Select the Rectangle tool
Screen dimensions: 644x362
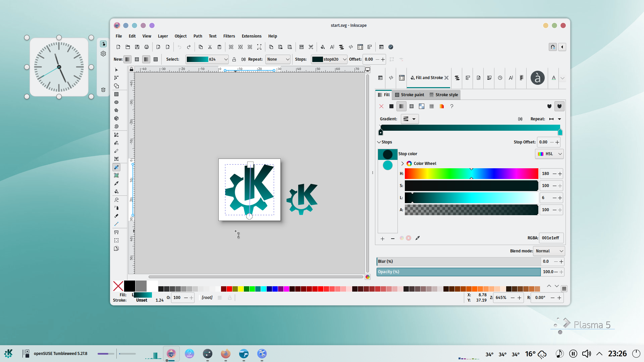click(x=116, y=94)
